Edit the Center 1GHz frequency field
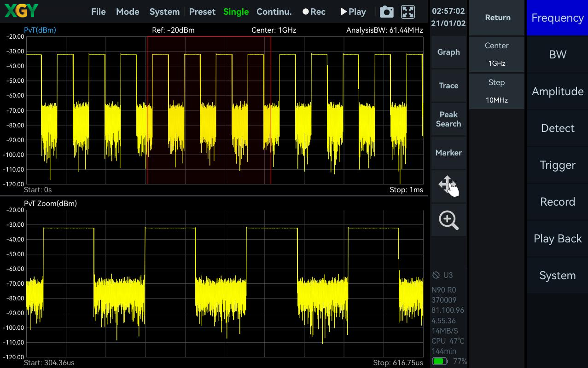This screenshot has height=368, width=588. [497, 54]
